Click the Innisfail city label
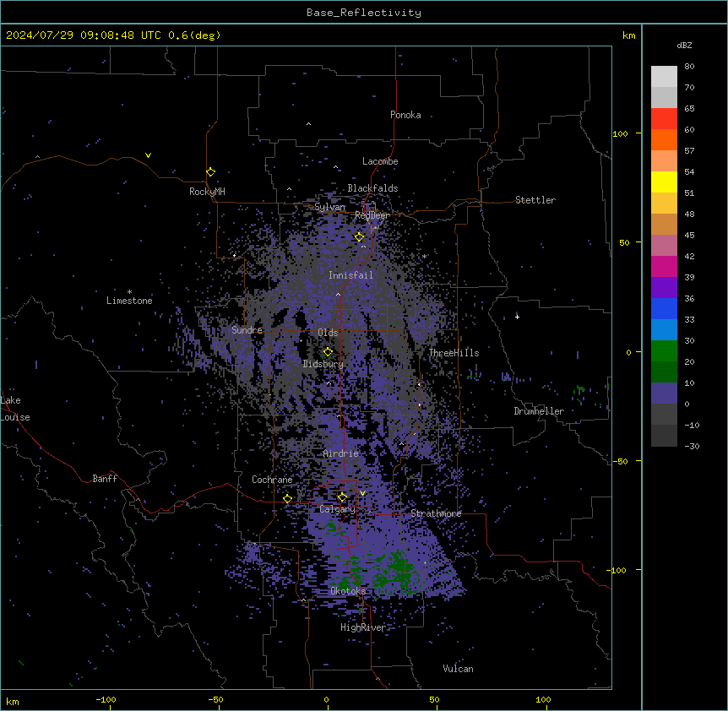 [x=350, y=275]
